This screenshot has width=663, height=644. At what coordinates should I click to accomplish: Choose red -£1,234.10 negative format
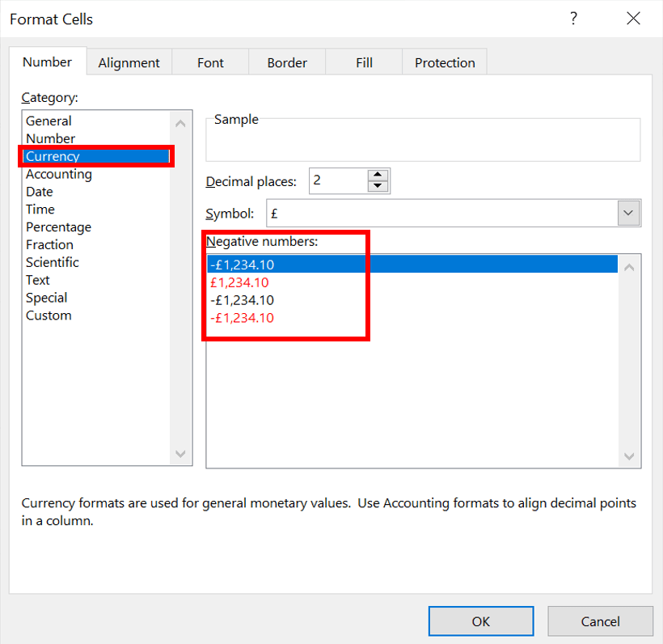coord(242,318)
